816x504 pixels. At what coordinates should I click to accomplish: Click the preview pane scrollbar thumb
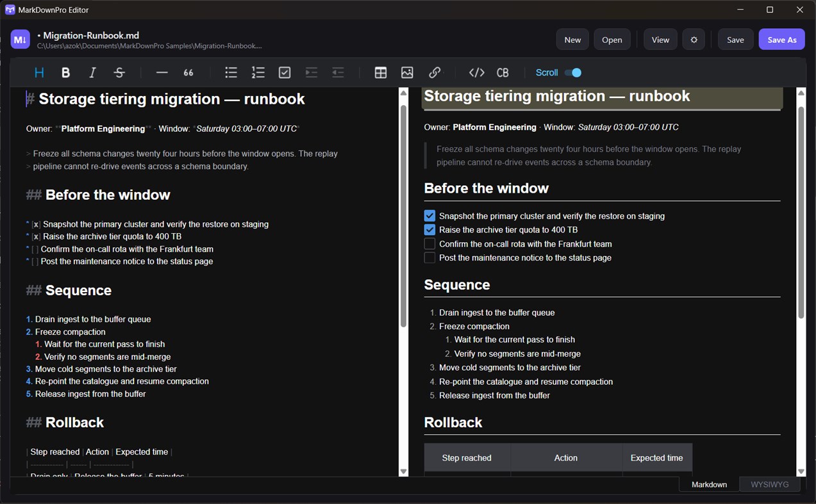(x=801, y=211)
